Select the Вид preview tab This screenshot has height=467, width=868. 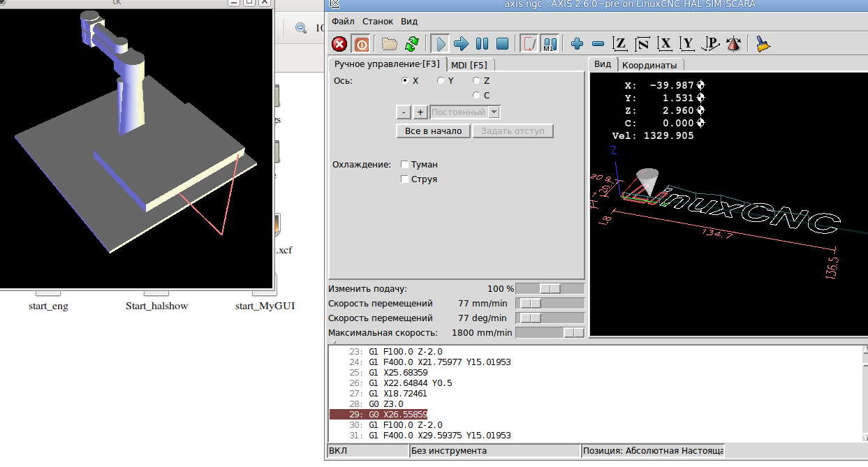(603, 64)
